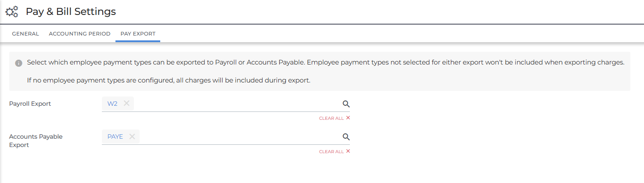Click red X icon beside Payroll Export Clear All
This screenshot has height=183, width=644.
tap(348, 118)
